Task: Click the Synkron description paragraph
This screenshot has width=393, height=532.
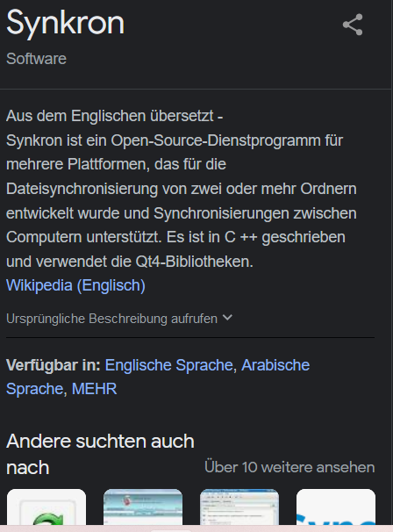Action: pos(182,201)
